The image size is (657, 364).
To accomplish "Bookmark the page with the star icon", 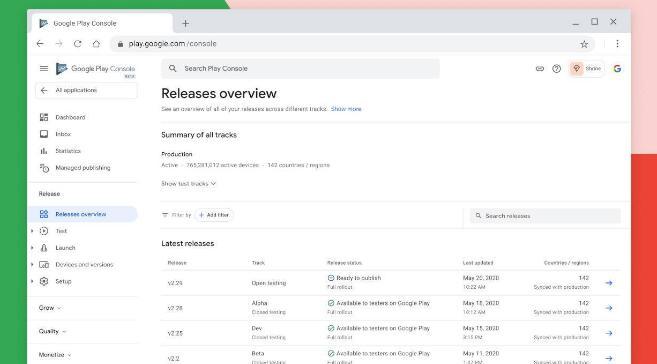I will pyautogui.click(x=584, y=44).
